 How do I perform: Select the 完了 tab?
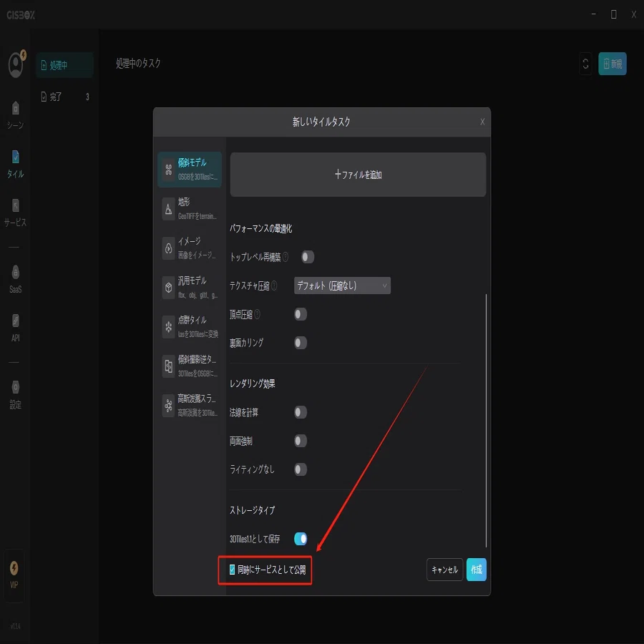point(65,97)
